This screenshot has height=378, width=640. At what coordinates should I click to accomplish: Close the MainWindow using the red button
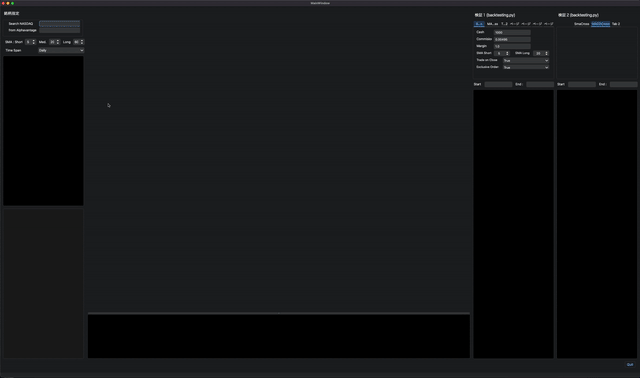pyautogui.click(x=3, y=3)
